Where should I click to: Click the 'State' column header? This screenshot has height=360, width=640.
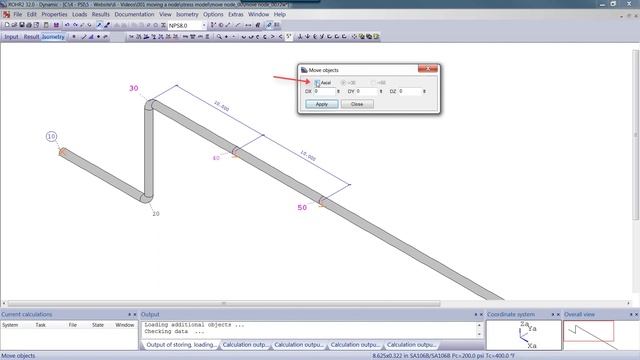click(98, 325)
